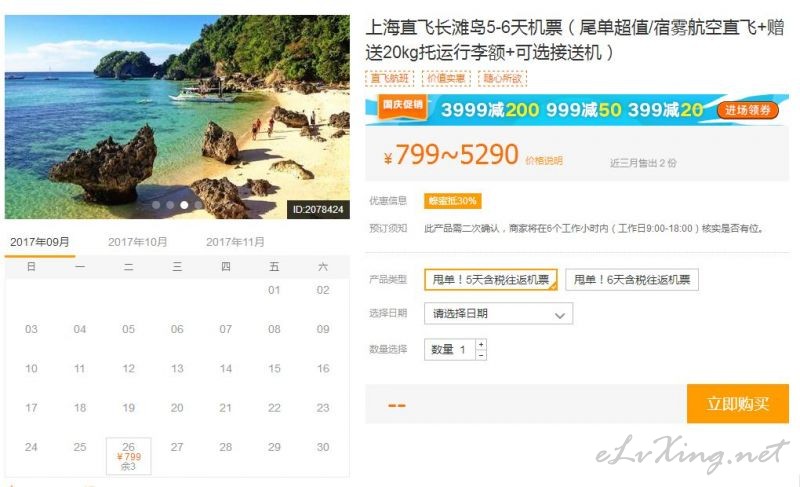The height and width of the screenshot is (487, 800).
Task: Click the 国庆促销 promotion banner label
Action: pyautogui.click(x=403, y=105)
